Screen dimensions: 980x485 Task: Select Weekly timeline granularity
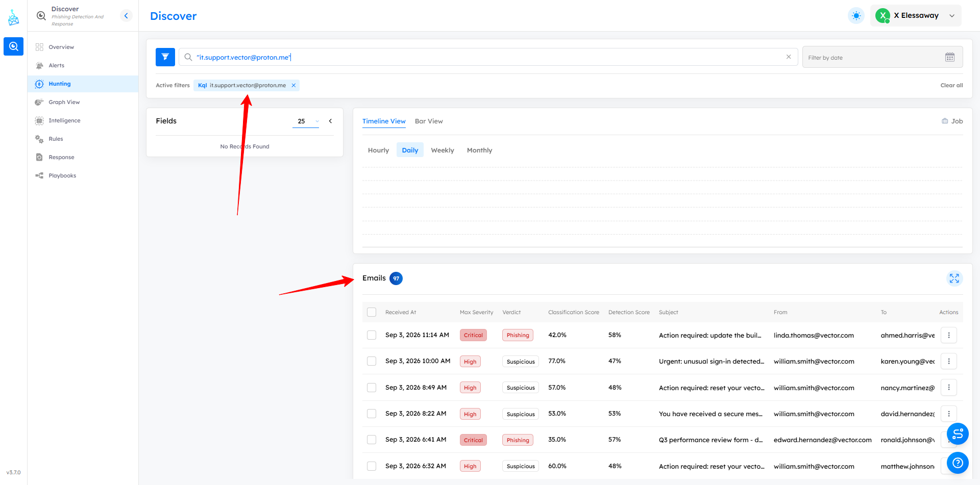pos(442,150)
